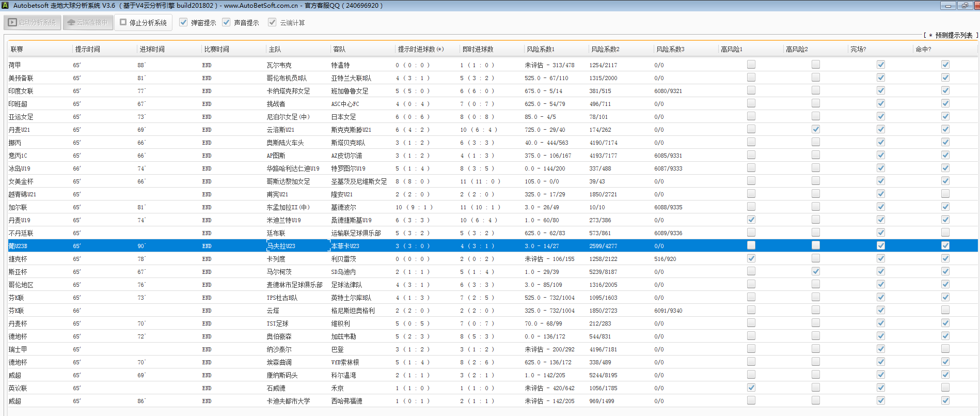Check 高风险1 for the 荷甲 row

(x=751, y=65)
